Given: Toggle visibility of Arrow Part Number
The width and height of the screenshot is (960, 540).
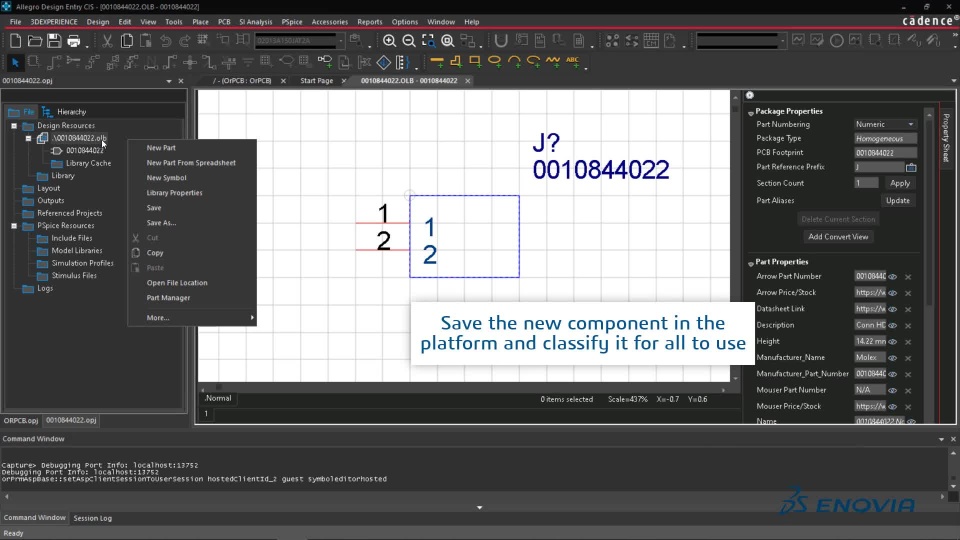Looking at the screenshot, I should coord(893,277).
